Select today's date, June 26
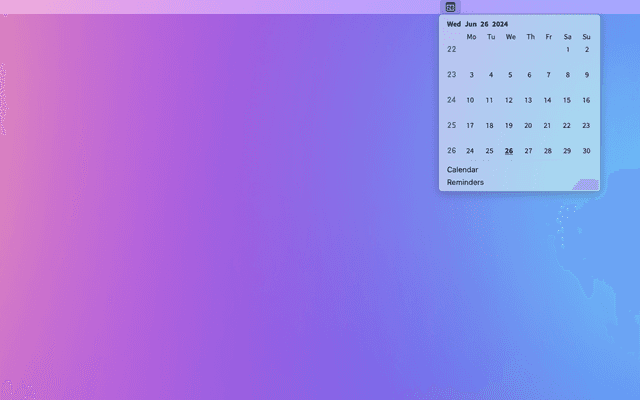 coord(509,151)
